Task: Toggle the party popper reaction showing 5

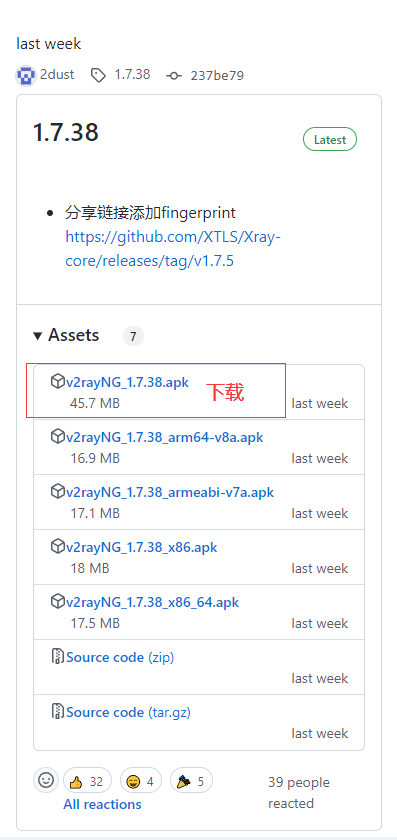Action: pyautogui.click(x=191, y=781)
